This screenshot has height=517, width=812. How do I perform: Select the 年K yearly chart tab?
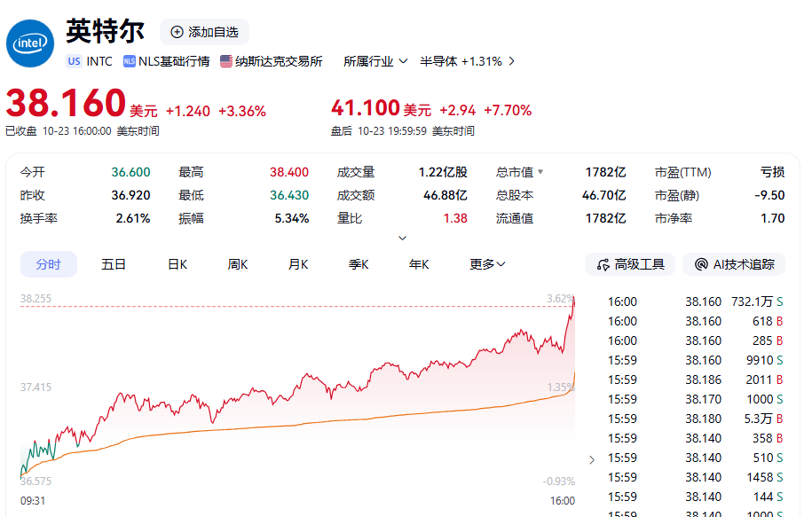click(x=418, y=264)
